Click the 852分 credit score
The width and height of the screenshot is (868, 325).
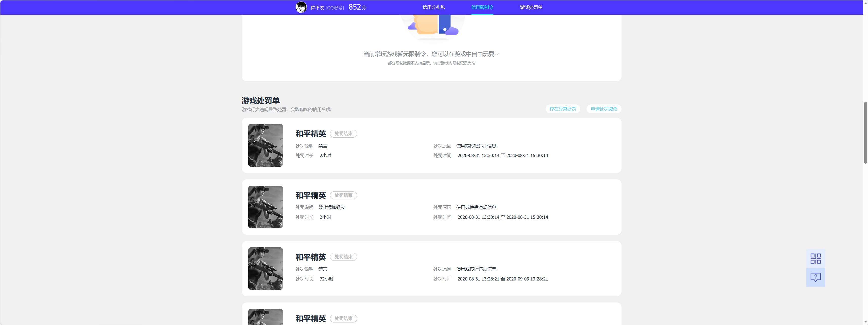point(357,7)
